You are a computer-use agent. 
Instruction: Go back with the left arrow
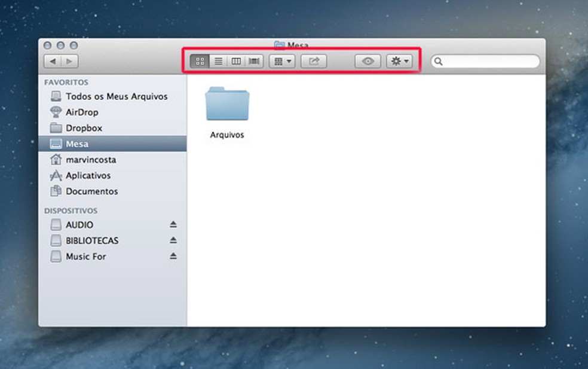pos(53,61)
